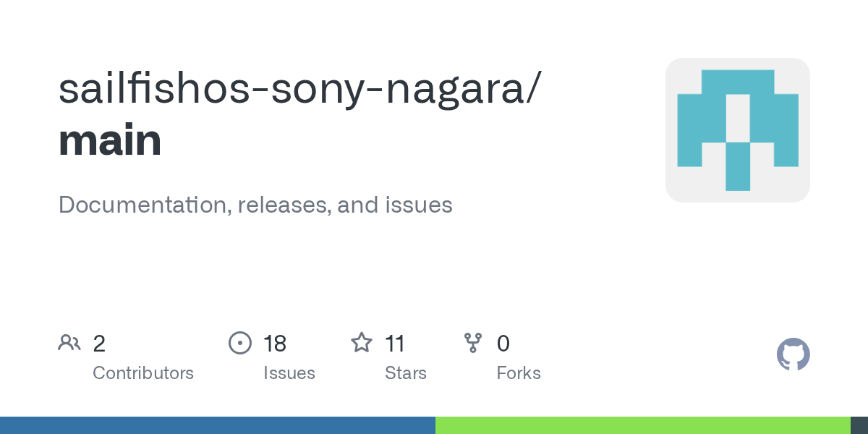Viewport: 868px width, 434px height.
Task: Click the Stars star icon
Action: pyautogui.click(x=362, y=342)
